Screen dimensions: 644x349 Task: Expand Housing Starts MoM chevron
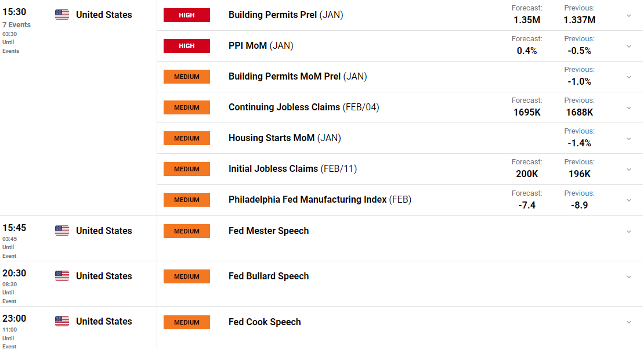coord(629,139)
